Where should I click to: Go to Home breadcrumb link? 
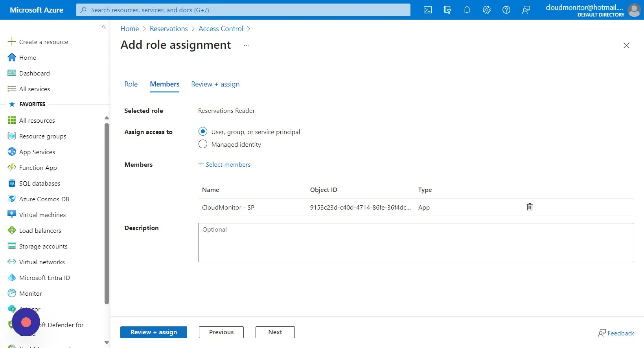point(129,29)
